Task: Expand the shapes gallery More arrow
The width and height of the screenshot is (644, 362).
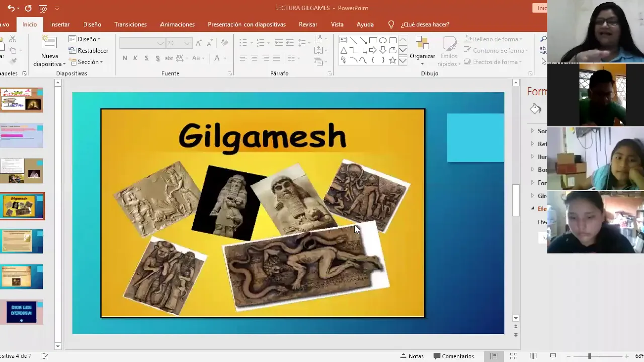Action: 403,60
